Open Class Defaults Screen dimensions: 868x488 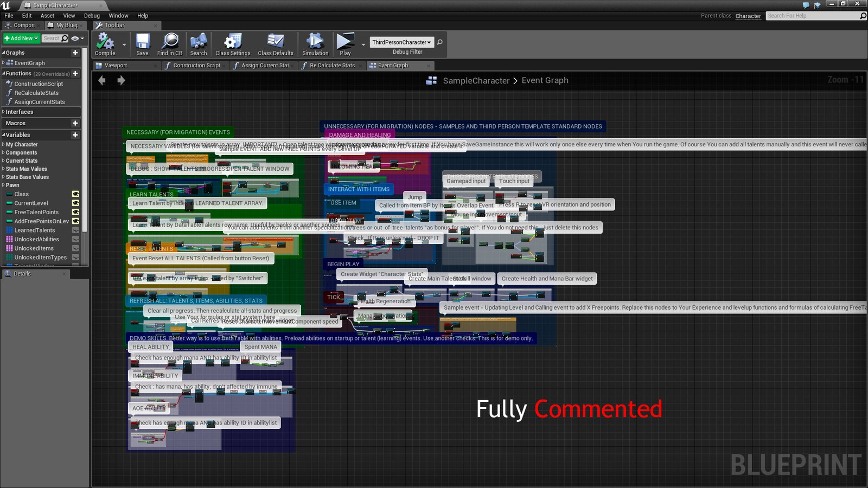[276, 43]
